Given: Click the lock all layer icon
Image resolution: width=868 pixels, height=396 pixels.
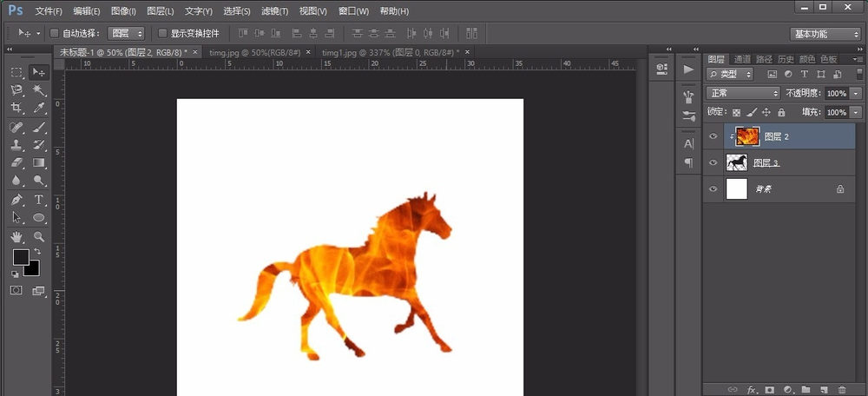Looking at the screenshot, I should pyautogui.click(x=781, y=112).
